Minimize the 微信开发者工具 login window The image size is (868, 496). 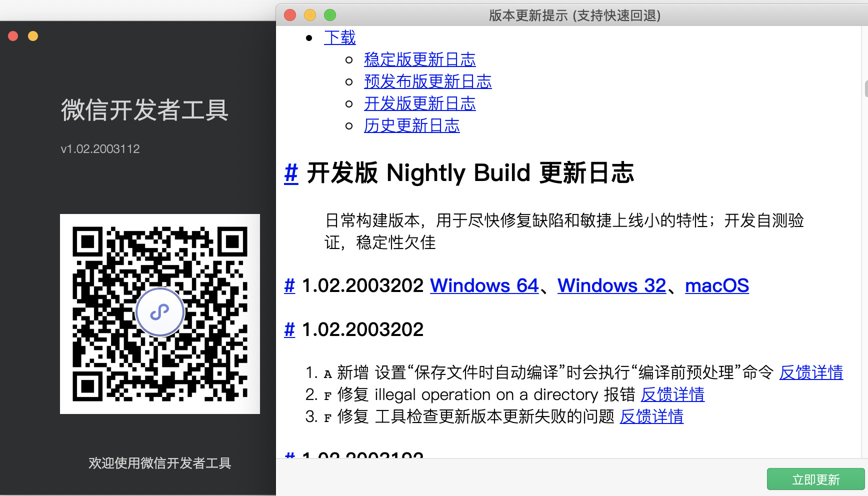(x=33, y=36)
